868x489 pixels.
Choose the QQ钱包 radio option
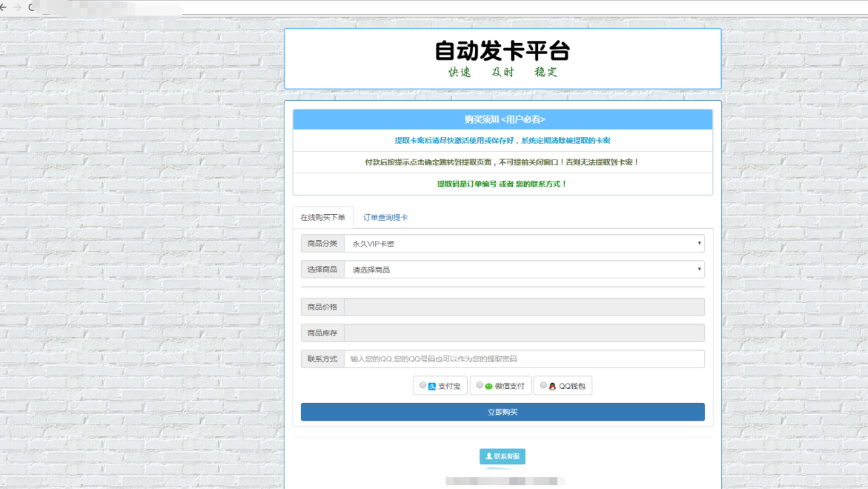click(x=543, y=385)
